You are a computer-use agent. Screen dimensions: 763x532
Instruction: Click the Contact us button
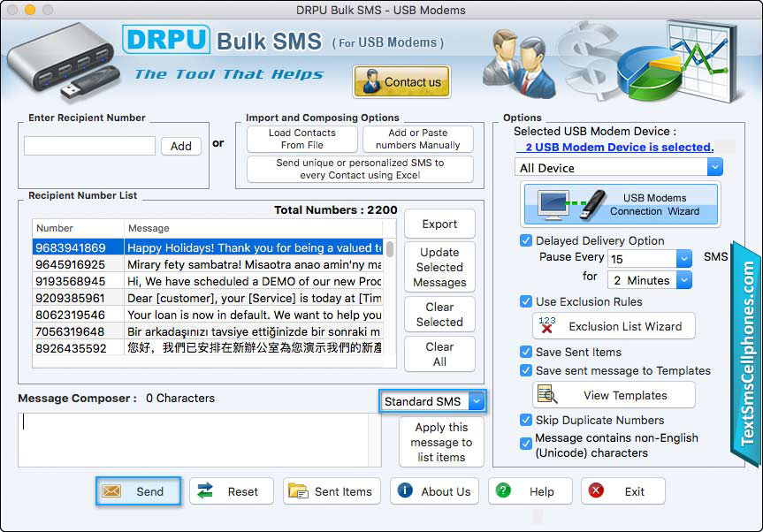coord(401,81)
